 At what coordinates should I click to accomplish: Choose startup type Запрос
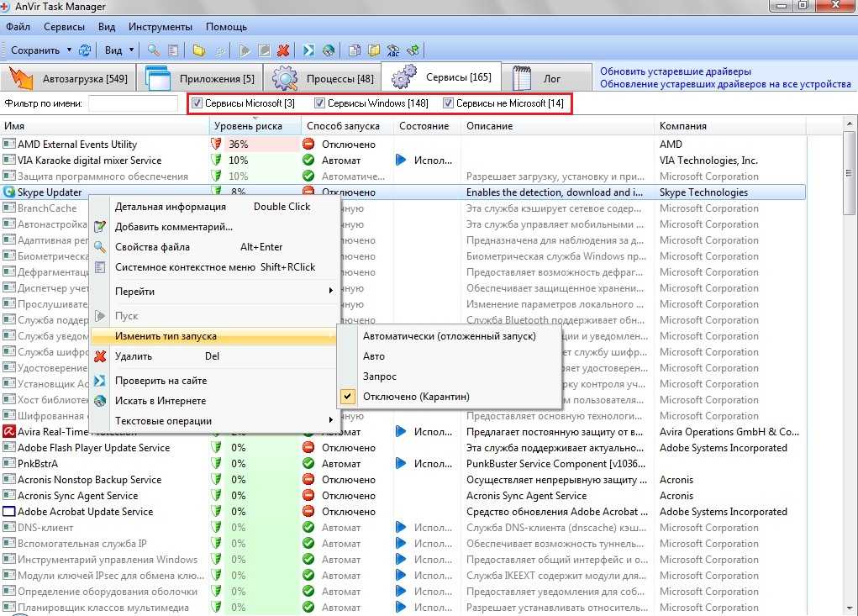point(450,376)
